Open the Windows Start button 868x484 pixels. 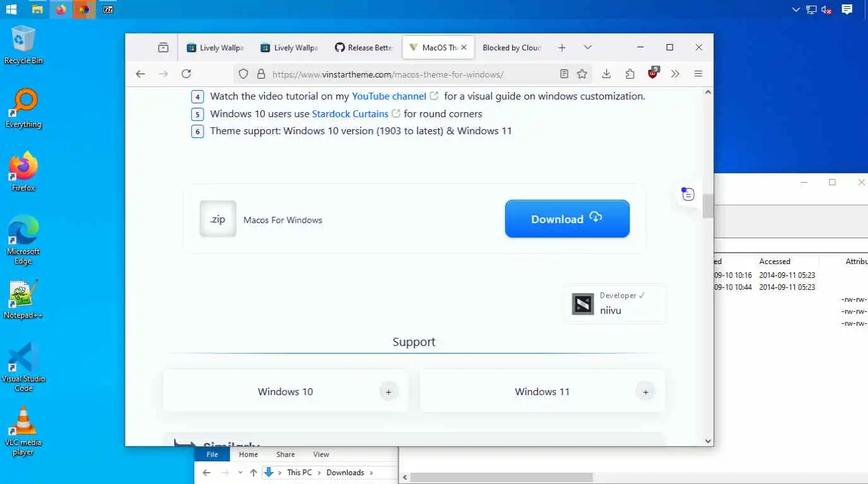point(11,9)
